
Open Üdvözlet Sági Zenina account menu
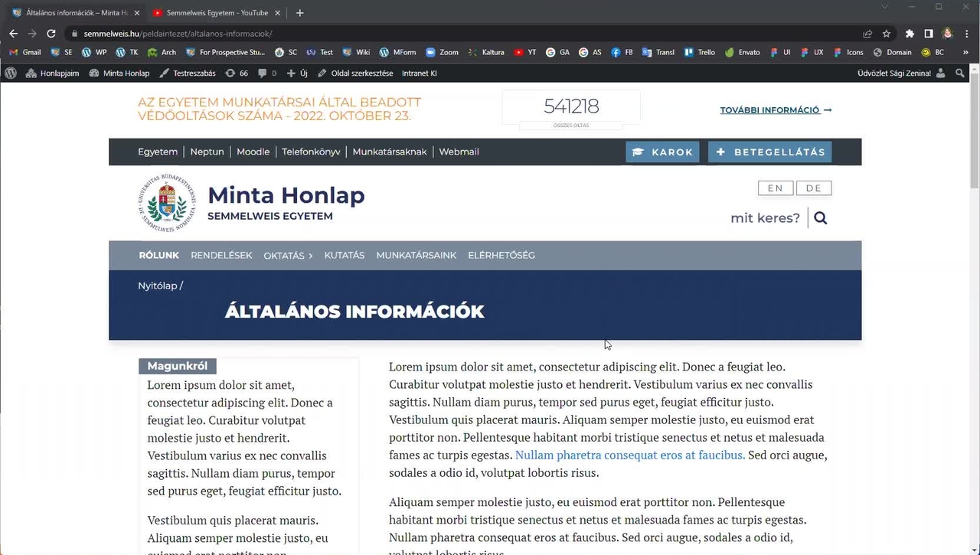(902, 73)
